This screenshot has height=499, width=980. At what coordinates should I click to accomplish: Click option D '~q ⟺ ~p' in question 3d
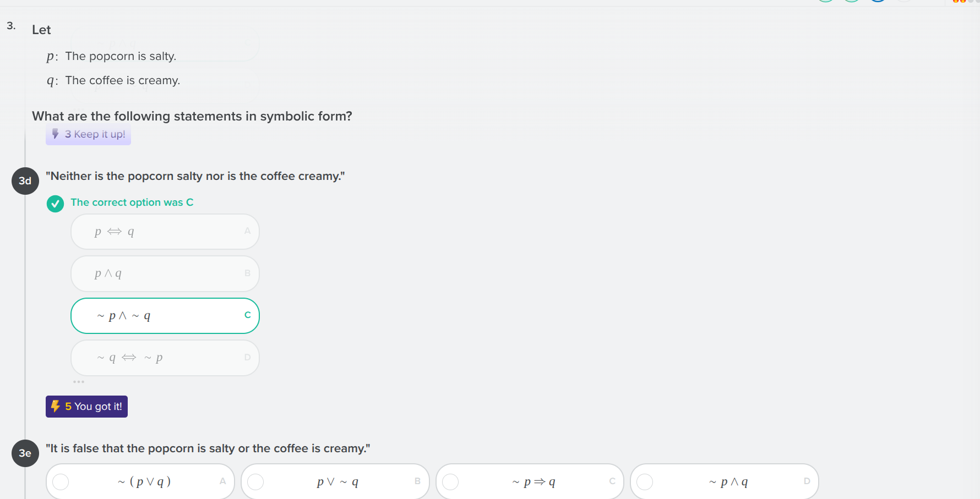pyautogui.click(x=165, y=358)
